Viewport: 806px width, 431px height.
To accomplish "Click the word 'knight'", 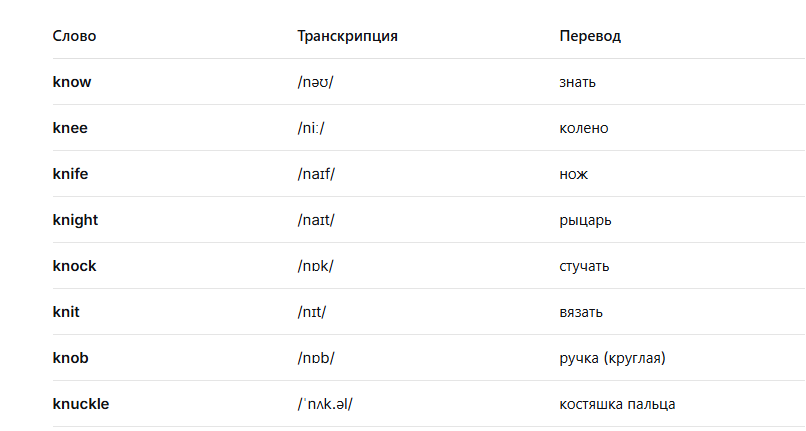I will [x=75, y=220].
